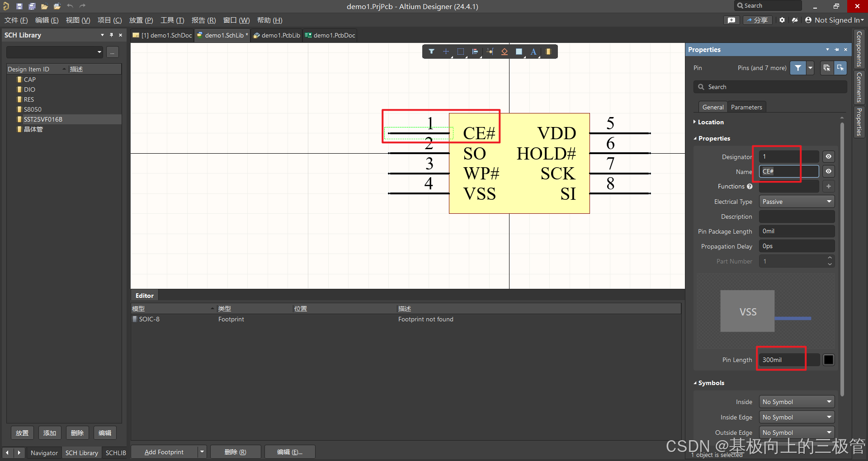Click the ellipsis button beside library filter
The height and width of the screenshot is (461, 868).
[x=113, y=52]
